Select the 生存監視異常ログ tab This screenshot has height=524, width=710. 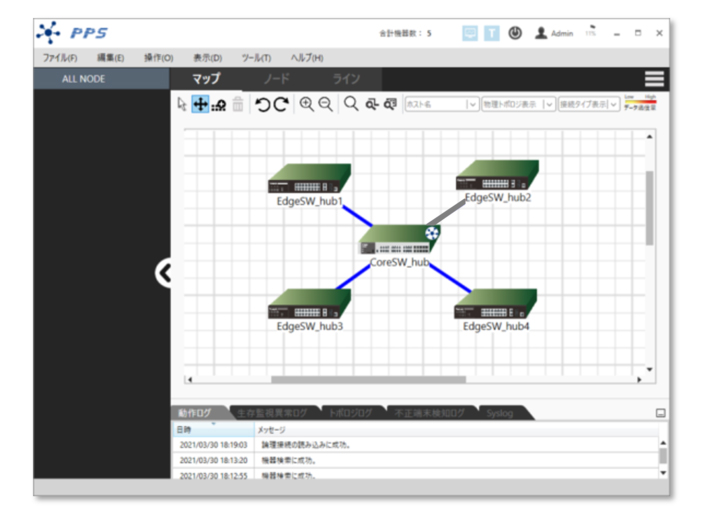click(272, 413)
